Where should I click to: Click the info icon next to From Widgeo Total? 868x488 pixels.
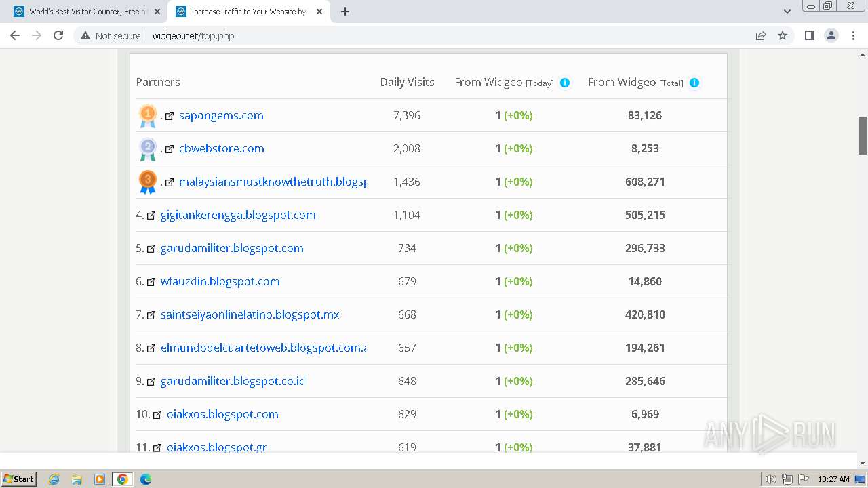tap(694, 83)
